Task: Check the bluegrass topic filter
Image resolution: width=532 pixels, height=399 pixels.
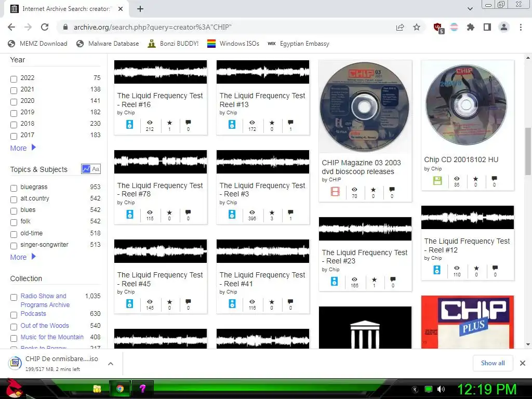Action: coord(14,188)
